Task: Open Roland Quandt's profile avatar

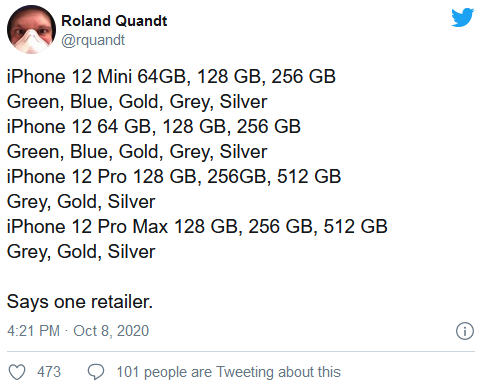Action: click(x=31, y=29)
